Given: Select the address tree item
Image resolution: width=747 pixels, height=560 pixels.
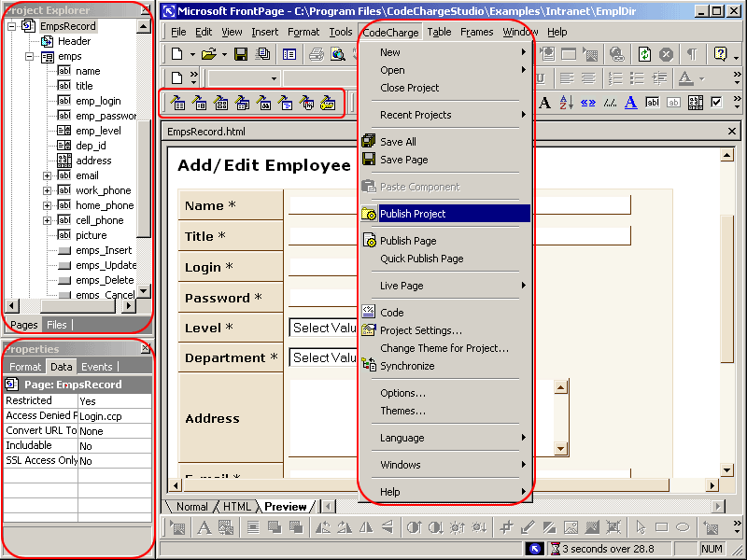Looking at the screenshot, I should (x=93, y=161).
